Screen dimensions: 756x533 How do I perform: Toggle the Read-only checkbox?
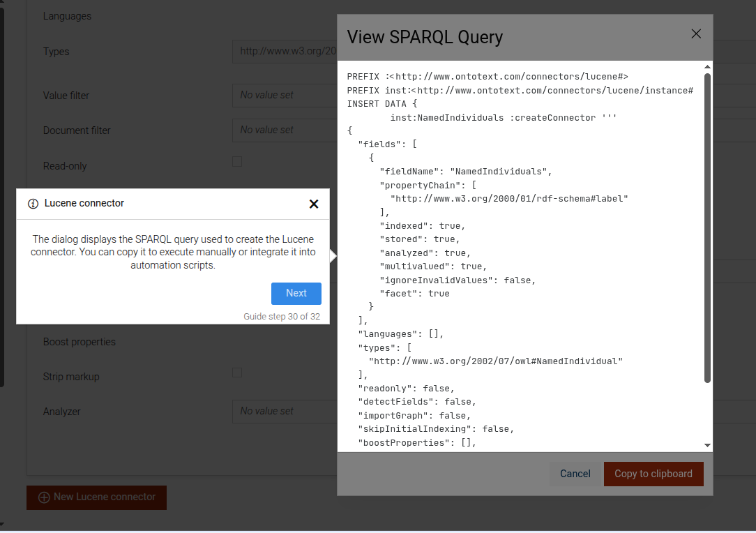[x=237, y=162]
